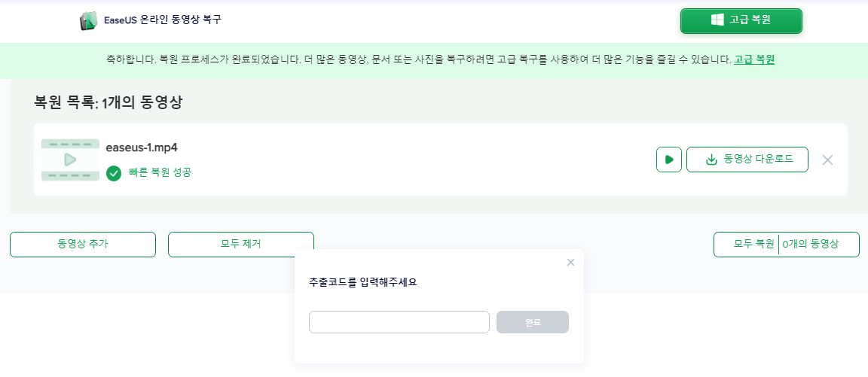Click the 추출코드를 입력해주세요 dialog title
This screenshot has width=868, height=377.
pyautogui.click(x=363, y=283)
